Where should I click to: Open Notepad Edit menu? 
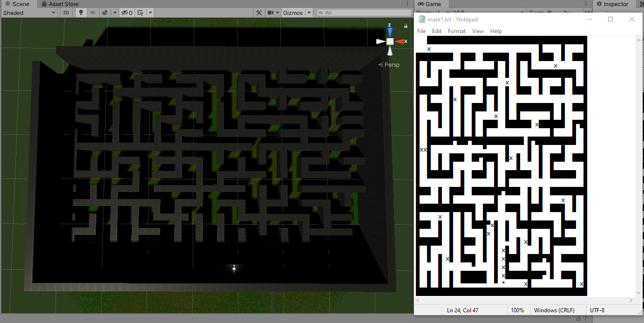click(x=437, y=31)
